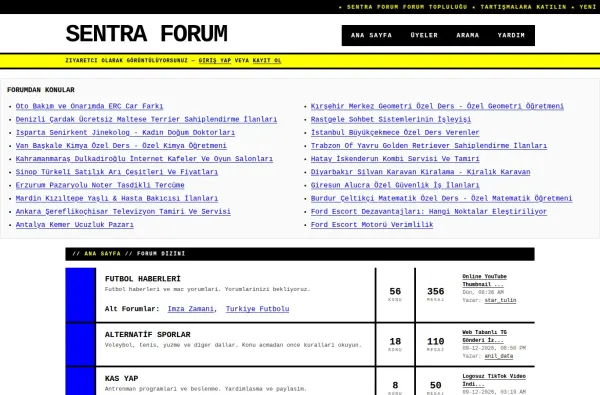Open Mardin Kızıltepe Yaşlı & Hasta Bakıcısı topic
The height and width of the screenshot is (395, 600).
(x=117, y=198)
